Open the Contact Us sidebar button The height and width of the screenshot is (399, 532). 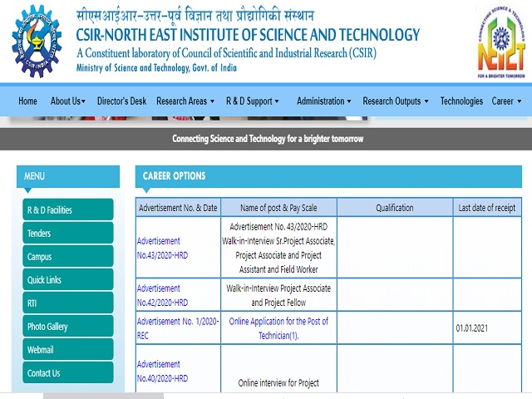pos(68,373)
